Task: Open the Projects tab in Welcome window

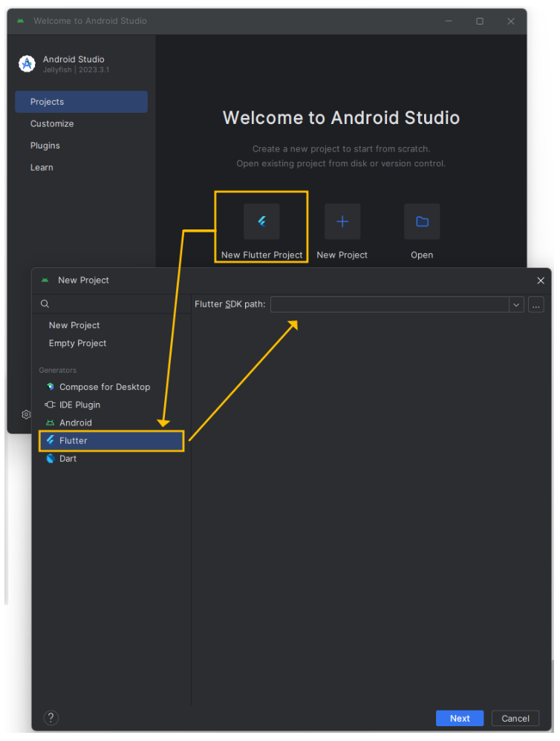Action: [x=81, y=102]
